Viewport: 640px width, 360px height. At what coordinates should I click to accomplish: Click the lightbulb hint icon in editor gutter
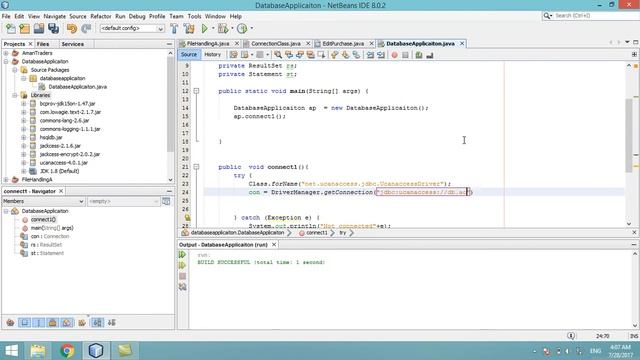click(187, 218)
